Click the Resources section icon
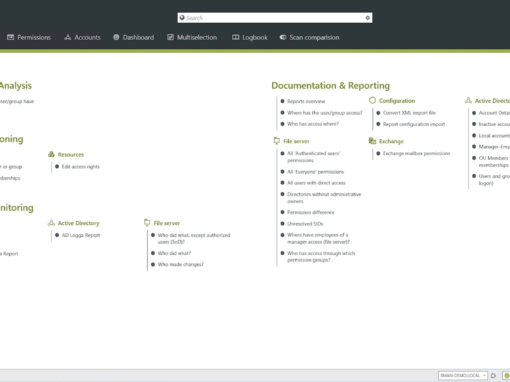 (51, 154)
